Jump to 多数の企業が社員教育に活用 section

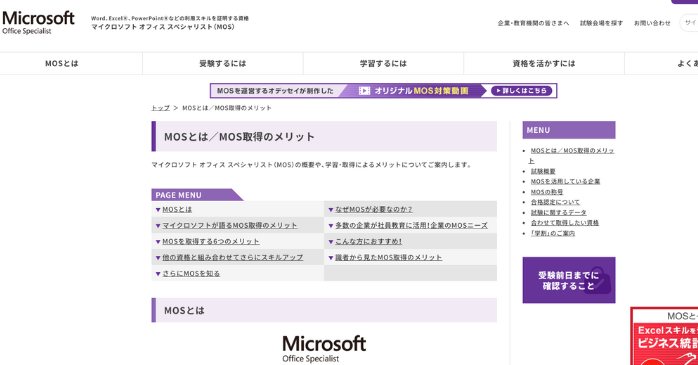(x=411, y=226)
